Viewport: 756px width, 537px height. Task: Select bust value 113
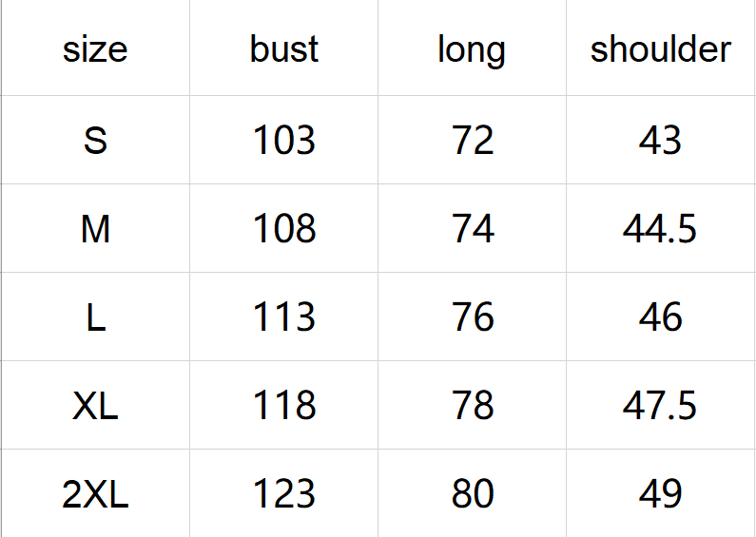pyautogui.click(x=283, y=317)
